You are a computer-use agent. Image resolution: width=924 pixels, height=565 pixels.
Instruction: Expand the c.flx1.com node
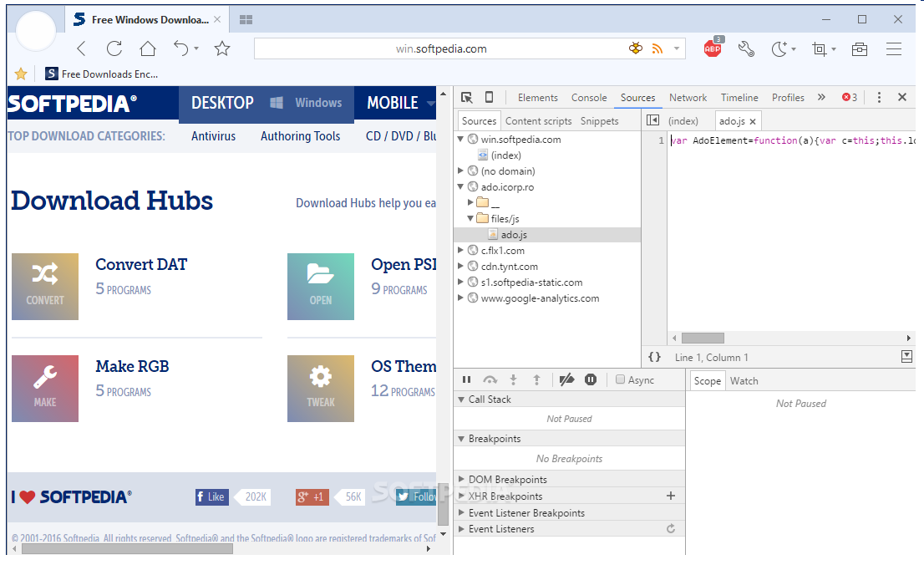[461, 251]
